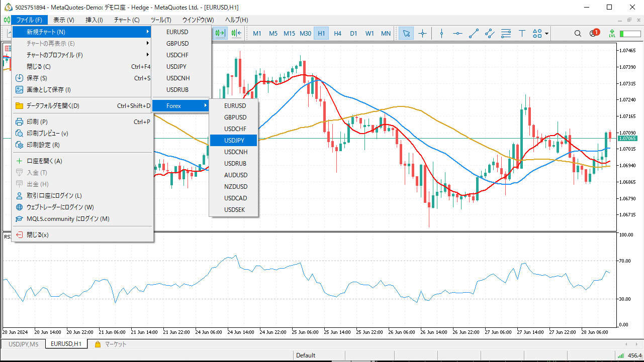Select highlighted USDJPY in Forex submenu

point(234,140)
